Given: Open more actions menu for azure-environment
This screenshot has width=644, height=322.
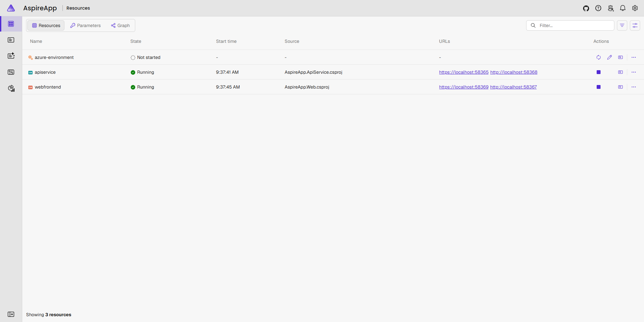Looking at the screenshot, I should pyautogui.click(x=634, y=57).
